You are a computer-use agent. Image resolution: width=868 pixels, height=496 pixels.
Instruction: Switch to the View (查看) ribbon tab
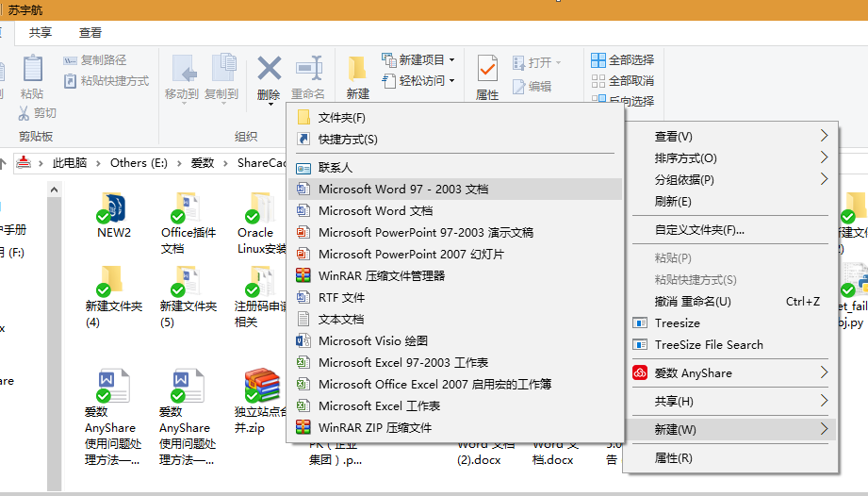(90, 33)
